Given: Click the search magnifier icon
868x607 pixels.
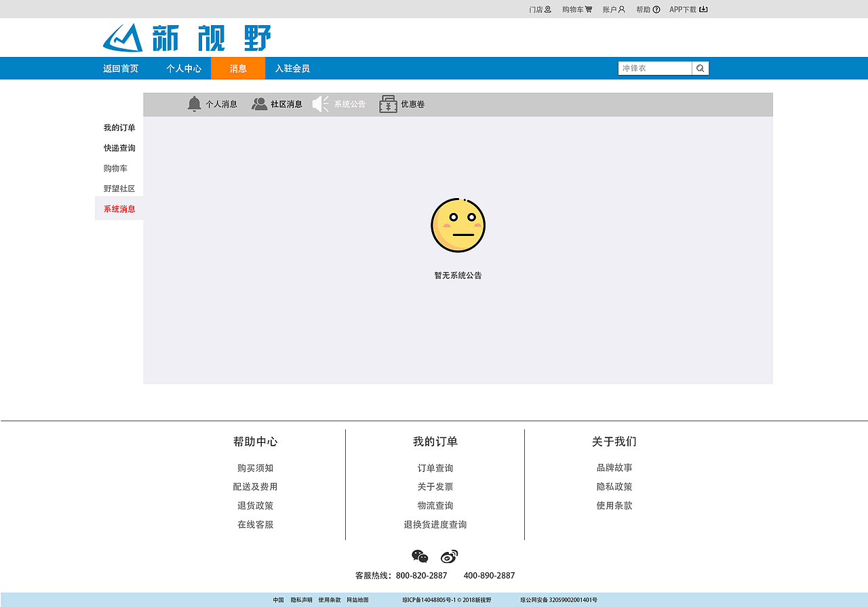Looking at the screenshot, I should pyautogui.click(x=700, y=68).
